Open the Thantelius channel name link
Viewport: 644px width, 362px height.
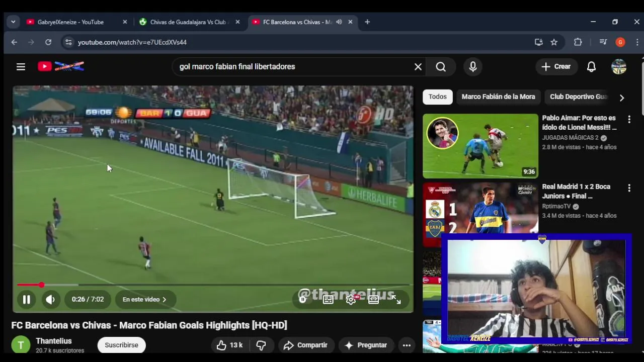point(54,341)
